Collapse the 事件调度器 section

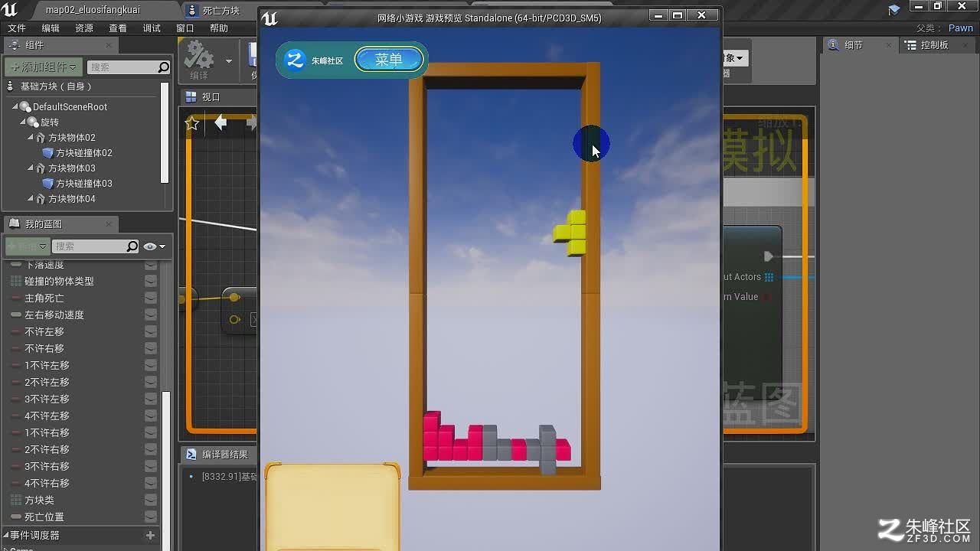pos(5,535)
